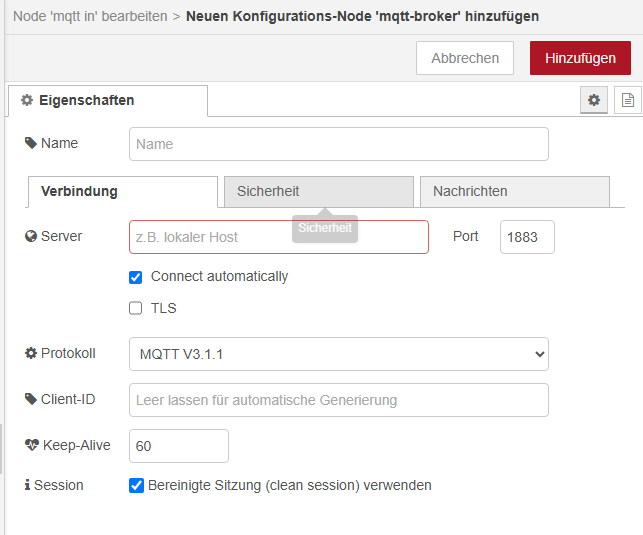Focus the Client-ID text field

(x=338, y=400)
